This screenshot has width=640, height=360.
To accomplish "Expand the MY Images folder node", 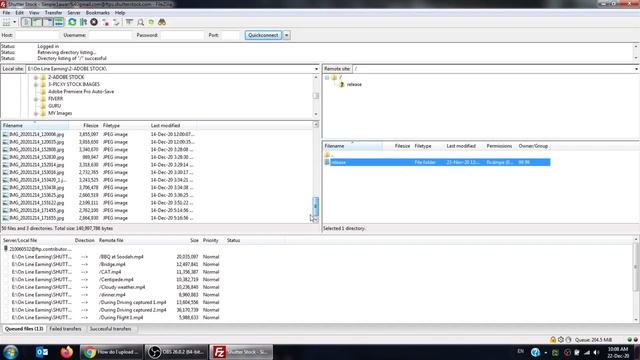I will (36, 113).
